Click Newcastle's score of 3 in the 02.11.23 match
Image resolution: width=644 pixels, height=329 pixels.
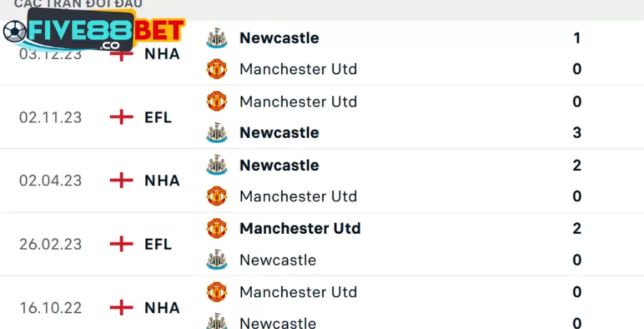577,133
